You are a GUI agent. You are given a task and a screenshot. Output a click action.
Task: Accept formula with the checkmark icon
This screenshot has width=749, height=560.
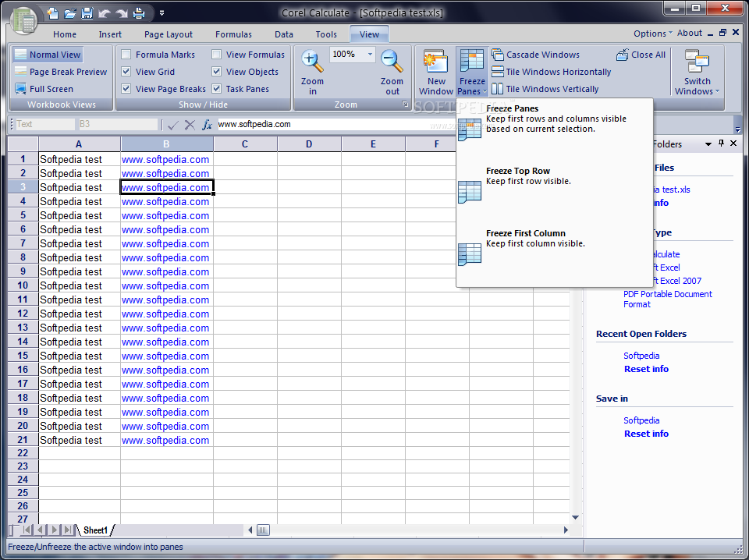[x=173, y=125]
